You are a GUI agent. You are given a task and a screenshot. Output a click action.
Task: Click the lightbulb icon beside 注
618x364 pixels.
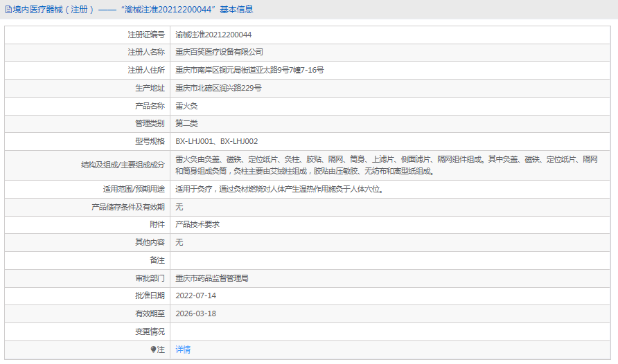153,349
